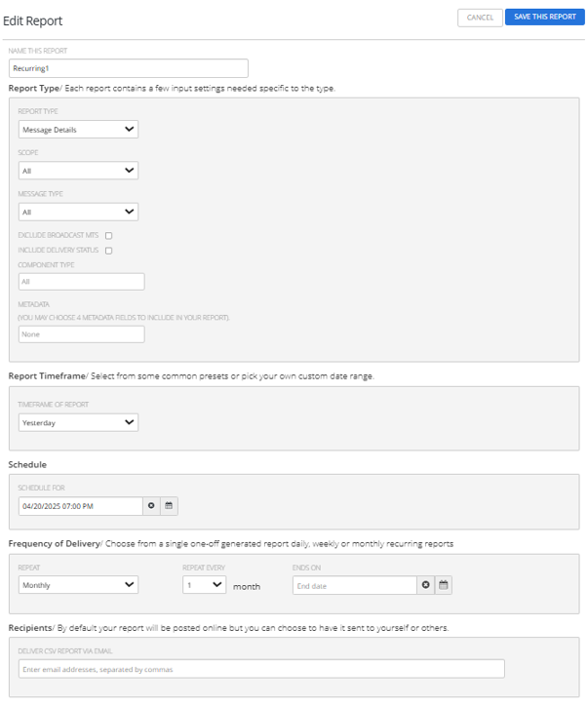The width and height of the screenshot is (588, 706).
Task: Open the Message Type dropdown
Action: pyautogui.click(x=78, y=212)
